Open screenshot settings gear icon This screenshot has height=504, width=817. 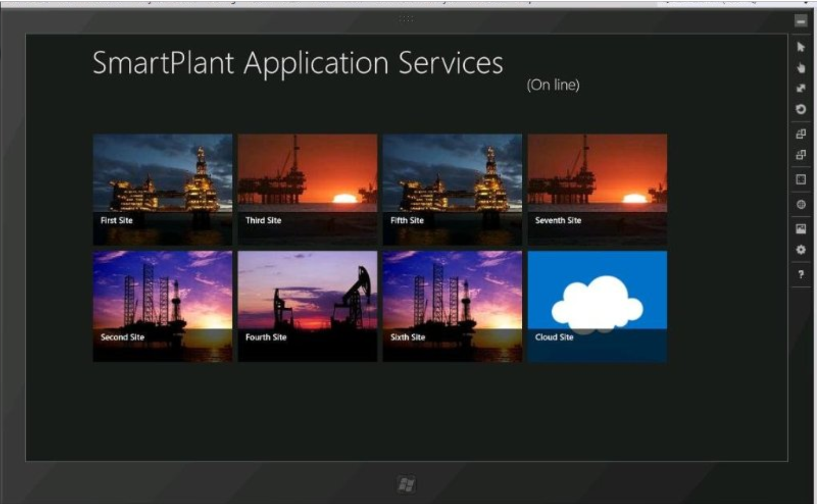pos(801,250)
